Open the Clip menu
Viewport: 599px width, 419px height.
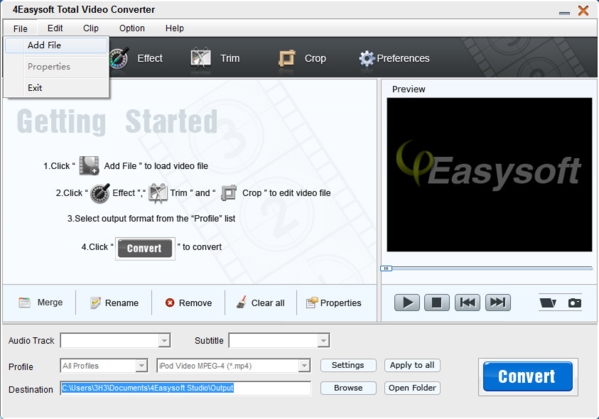[91, 28]
